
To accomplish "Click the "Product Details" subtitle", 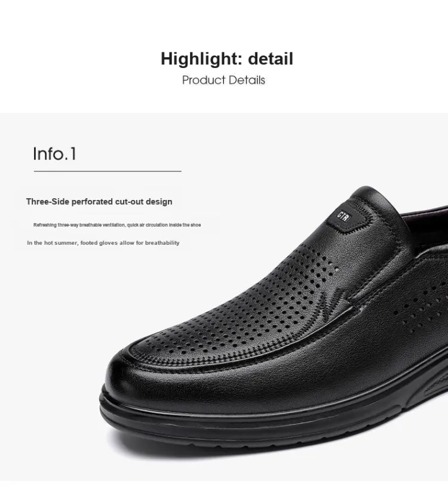I will (x=223, y=80).
